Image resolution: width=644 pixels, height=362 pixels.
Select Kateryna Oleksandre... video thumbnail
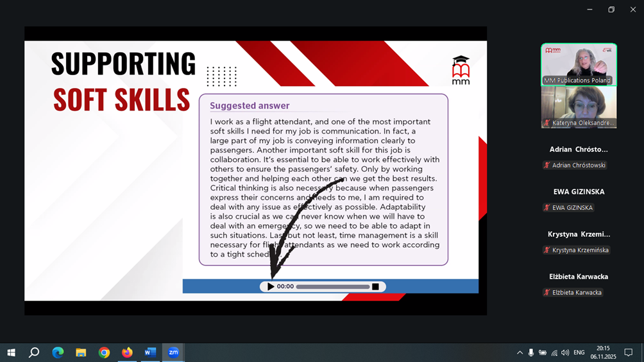click(x=579, y=107)
